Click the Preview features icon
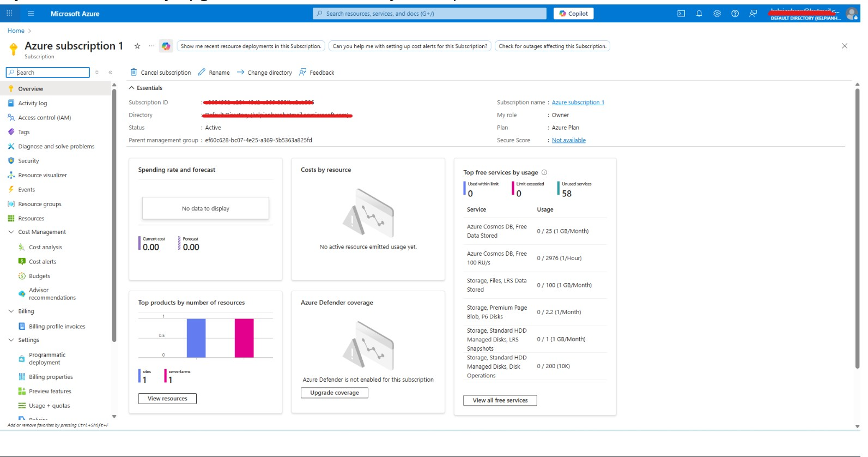 coord(22,391)
